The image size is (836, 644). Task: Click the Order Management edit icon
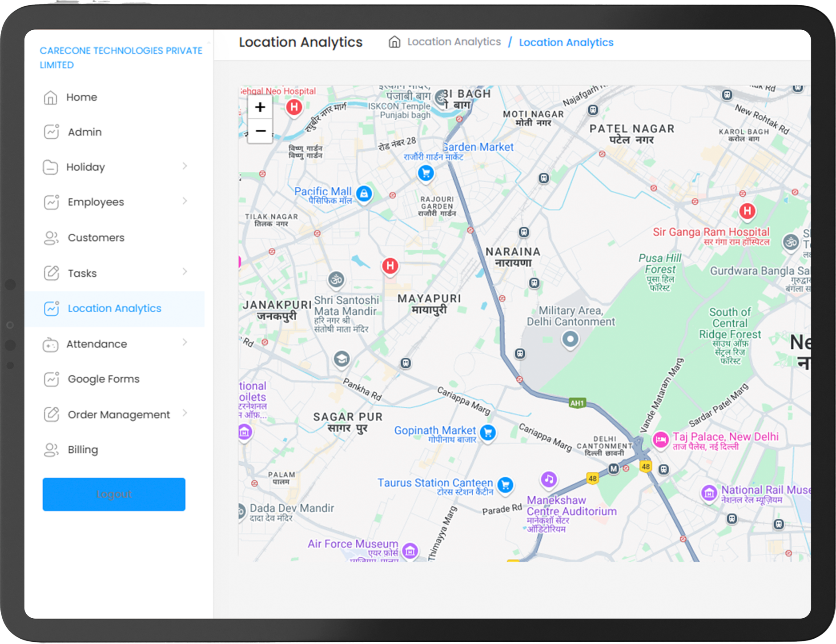coord(51,414)
